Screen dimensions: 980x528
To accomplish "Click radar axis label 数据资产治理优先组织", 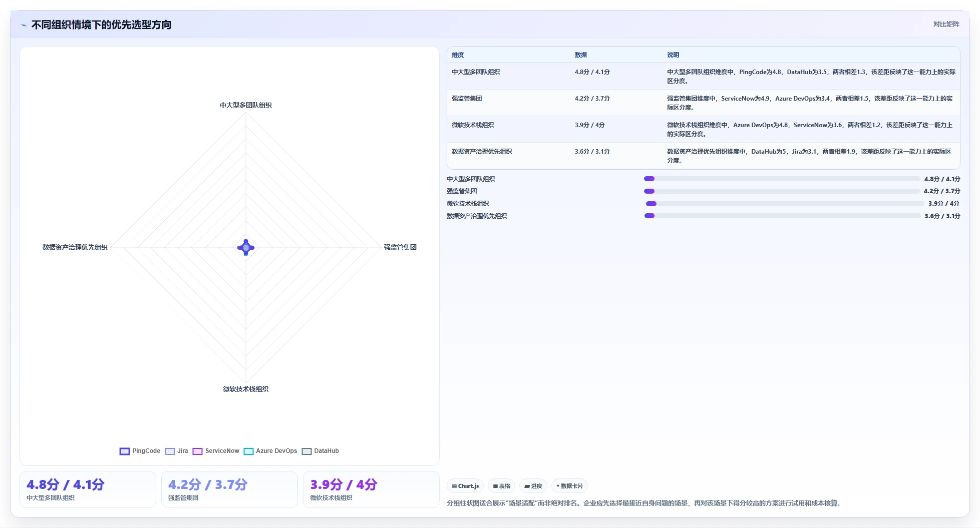I will tap(75, 247).
